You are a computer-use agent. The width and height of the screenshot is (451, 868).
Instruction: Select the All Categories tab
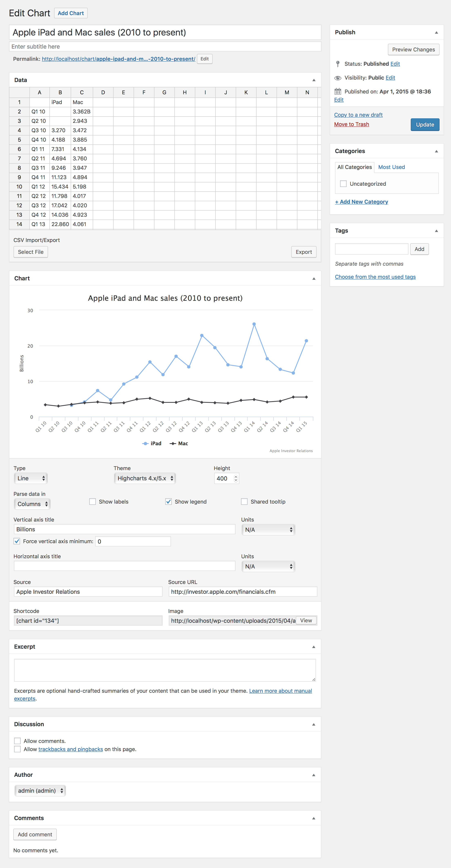tap(354, 167)
